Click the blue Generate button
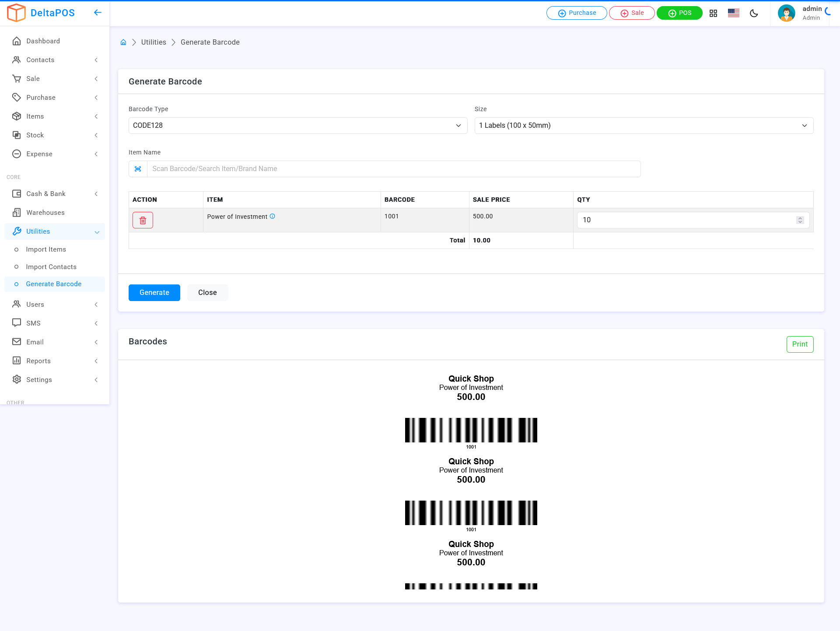Image resolution: width=840 pixels, height=631 pixels. (154, 293)
